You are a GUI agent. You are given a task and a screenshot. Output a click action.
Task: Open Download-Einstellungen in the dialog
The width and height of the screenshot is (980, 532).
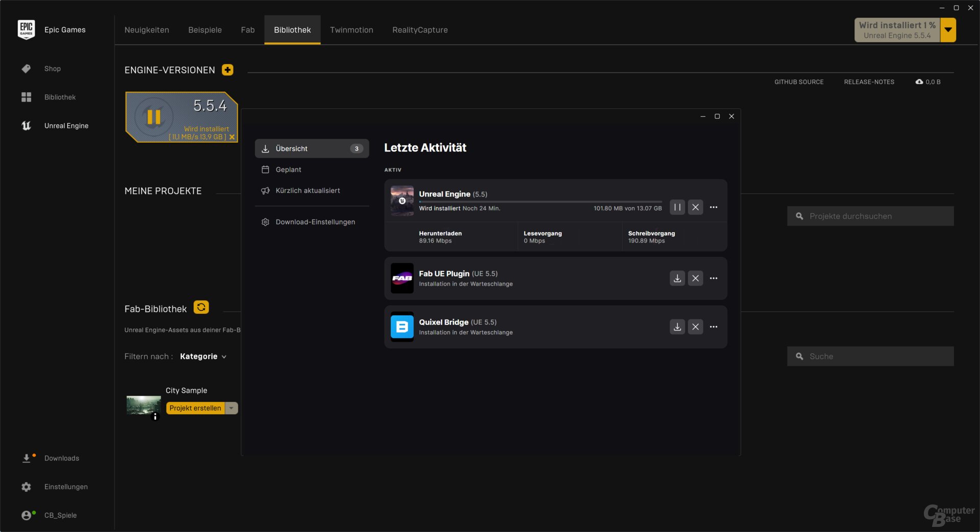coord(315,221)
